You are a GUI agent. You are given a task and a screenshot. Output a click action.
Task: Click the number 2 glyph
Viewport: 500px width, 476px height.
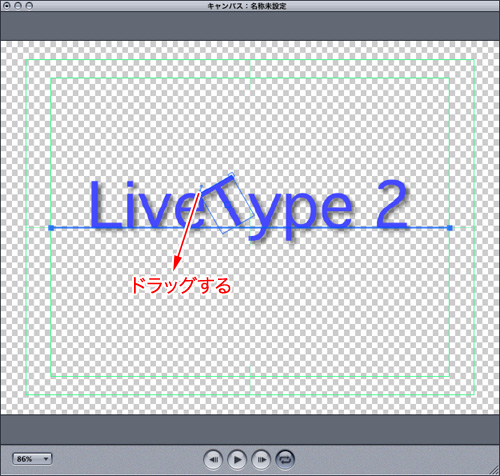(x=392, y=204)
